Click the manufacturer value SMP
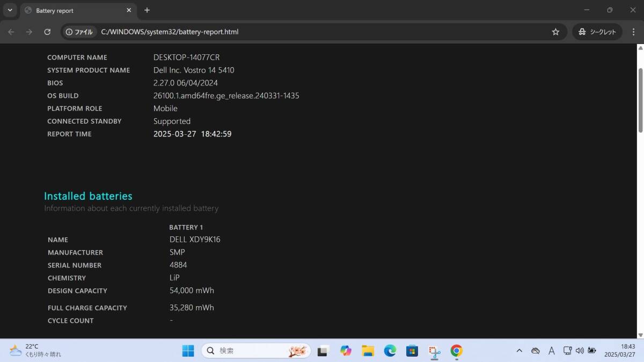The width and height of the screenshot is (644, 362). coord(177,252)
